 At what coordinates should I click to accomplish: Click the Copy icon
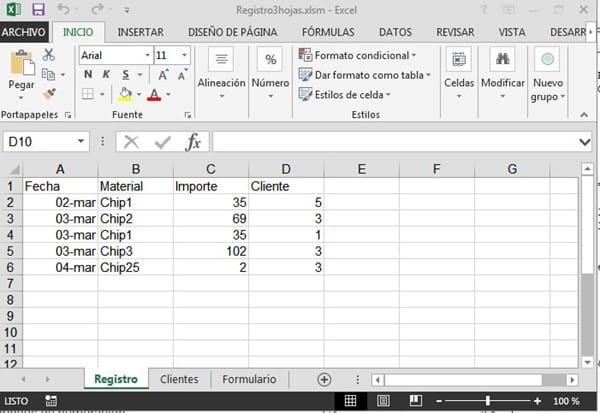48,74
